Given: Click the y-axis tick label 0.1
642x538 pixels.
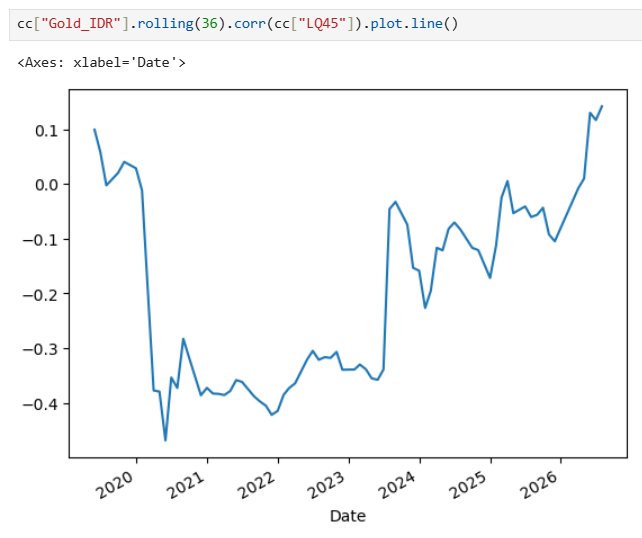Looking at the screenshot, I should pyautogui.click(x=47, y=131).
